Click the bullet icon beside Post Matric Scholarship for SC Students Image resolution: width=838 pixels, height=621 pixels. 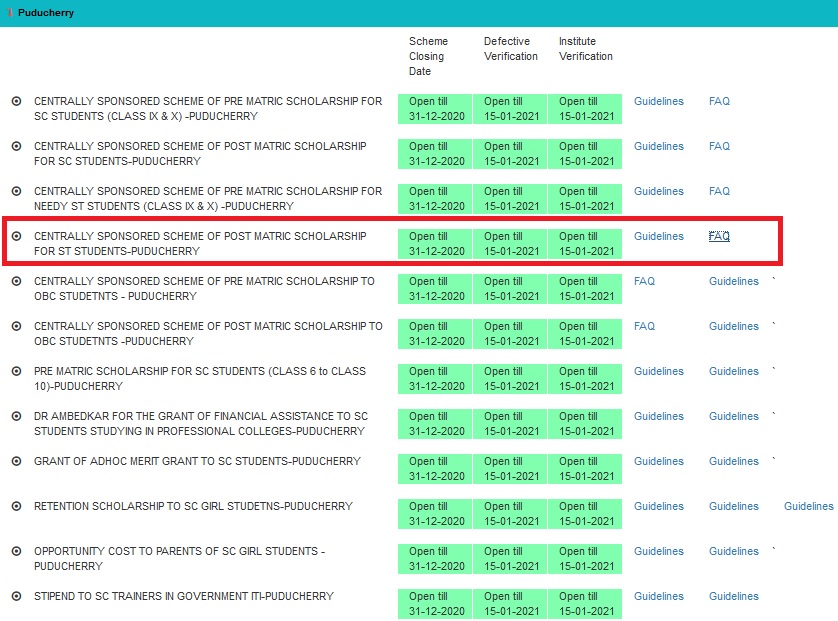click(17, 146)
